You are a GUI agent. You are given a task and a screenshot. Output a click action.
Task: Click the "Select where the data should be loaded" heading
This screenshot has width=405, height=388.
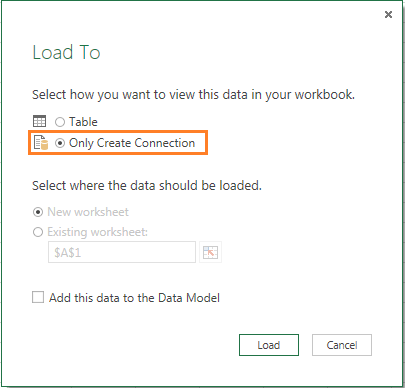[147, 186]
